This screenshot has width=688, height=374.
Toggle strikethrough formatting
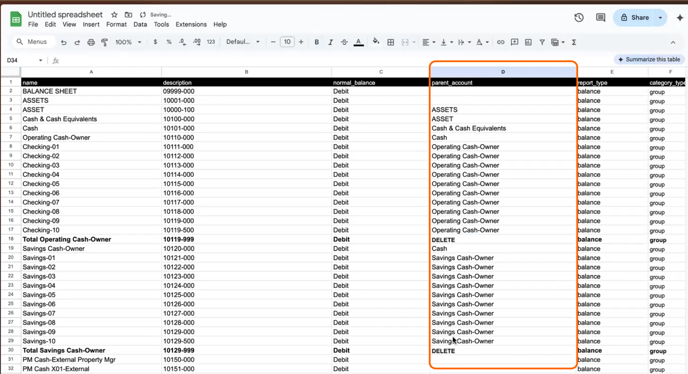pyautogui.click(x=344, y=42)
